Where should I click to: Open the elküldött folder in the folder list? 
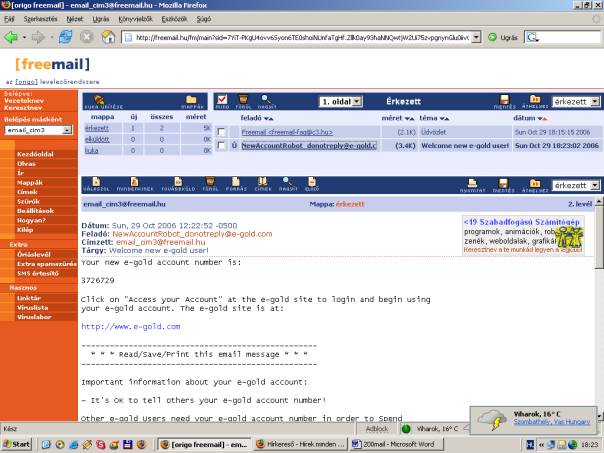pos(97,139)
